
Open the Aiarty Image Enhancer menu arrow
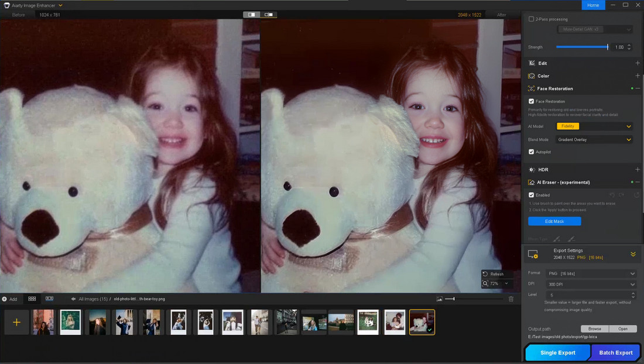(60, 5)
